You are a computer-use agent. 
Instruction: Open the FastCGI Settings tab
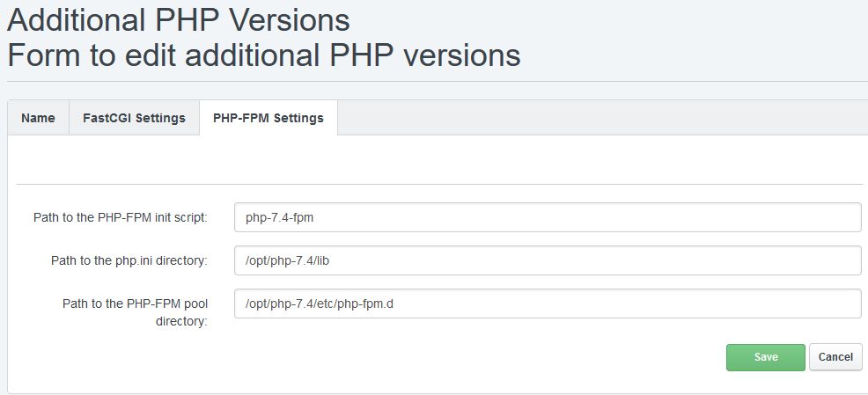[134, 118]
